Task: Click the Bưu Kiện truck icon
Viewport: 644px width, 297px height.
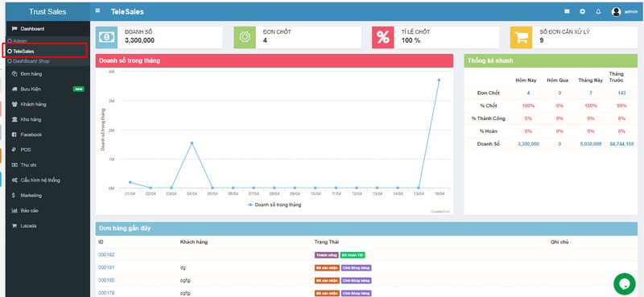Action: (x=14, y=89)
